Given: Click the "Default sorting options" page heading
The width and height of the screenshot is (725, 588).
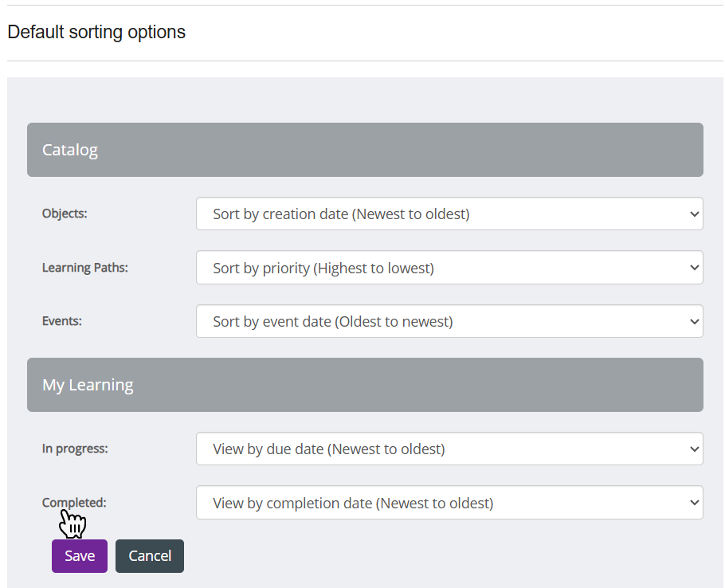Looking at the screenshot, I should 96,32.
